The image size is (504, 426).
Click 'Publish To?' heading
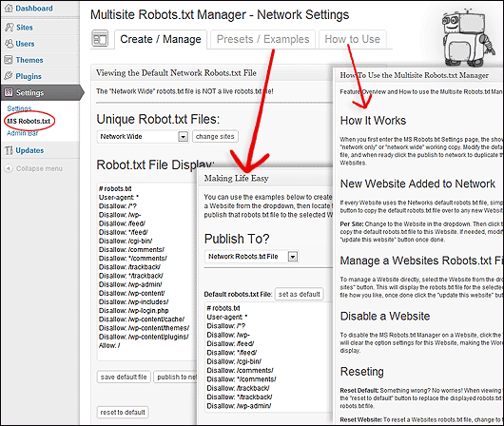pos(237,239)
